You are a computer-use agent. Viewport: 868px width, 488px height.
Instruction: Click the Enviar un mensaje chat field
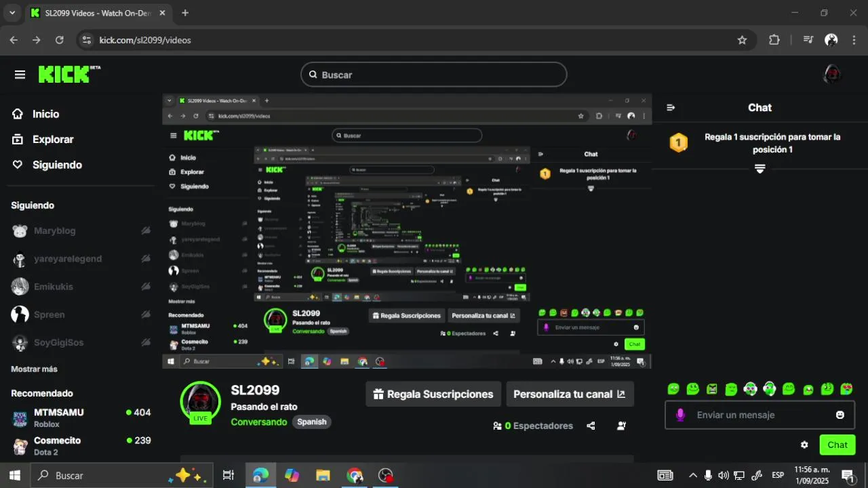(759, 415)
